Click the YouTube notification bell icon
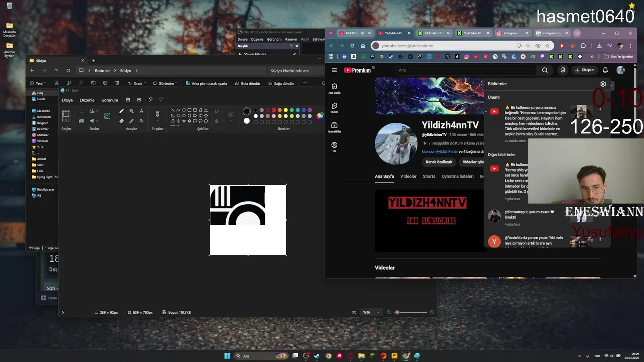The image size is (644, 362). coord(605,70)
